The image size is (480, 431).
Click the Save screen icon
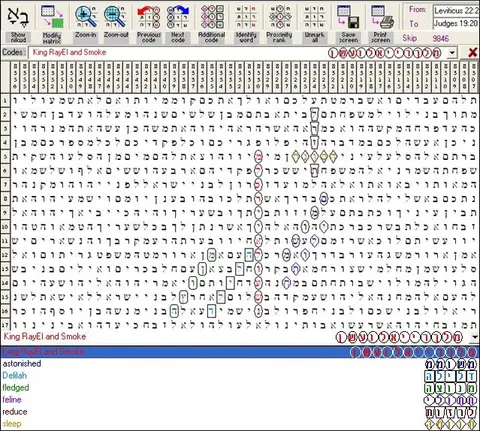[x=348, y=17]
